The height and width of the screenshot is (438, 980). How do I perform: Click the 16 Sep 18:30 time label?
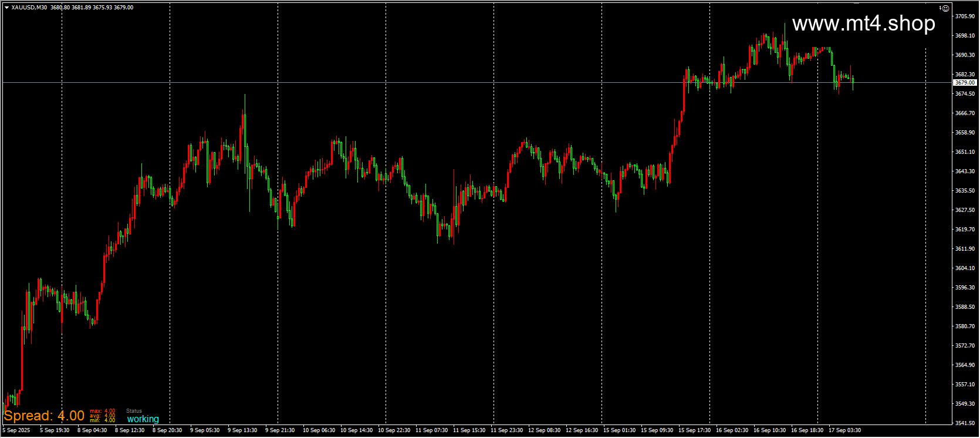[x=807, y=430]
